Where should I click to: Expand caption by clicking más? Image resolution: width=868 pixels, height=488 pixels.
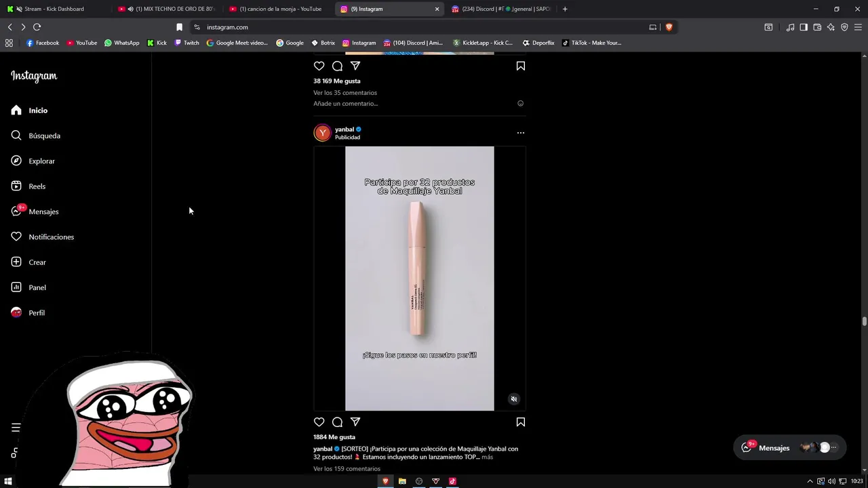pyautogui.click(x=488, y=457)
